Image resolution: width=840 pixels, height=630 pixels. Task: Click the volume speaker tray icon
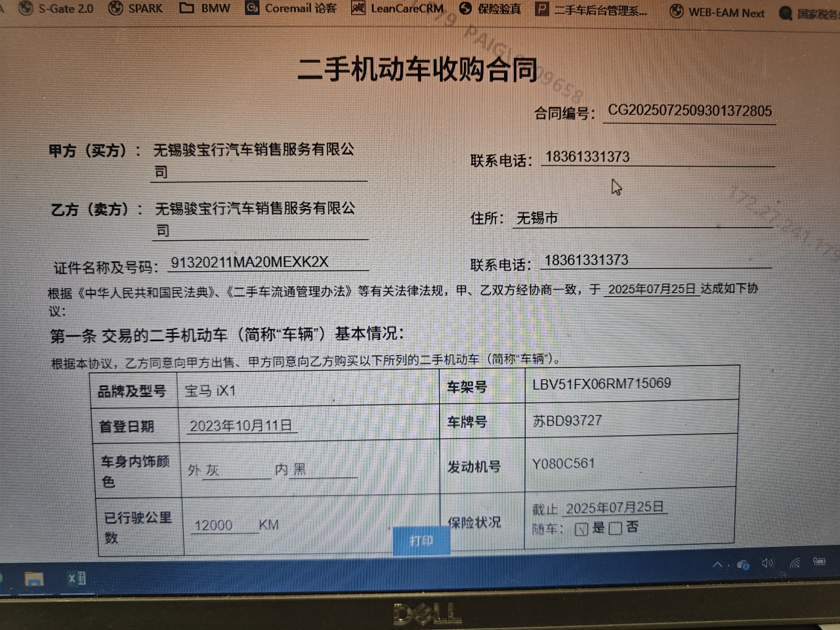767,563
